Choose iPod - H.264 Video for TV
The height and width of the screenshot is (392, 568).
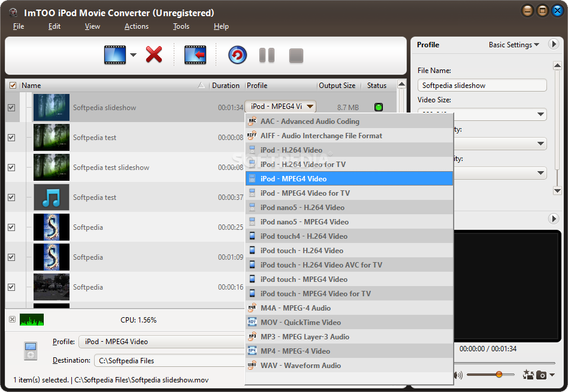pos(349,165)
